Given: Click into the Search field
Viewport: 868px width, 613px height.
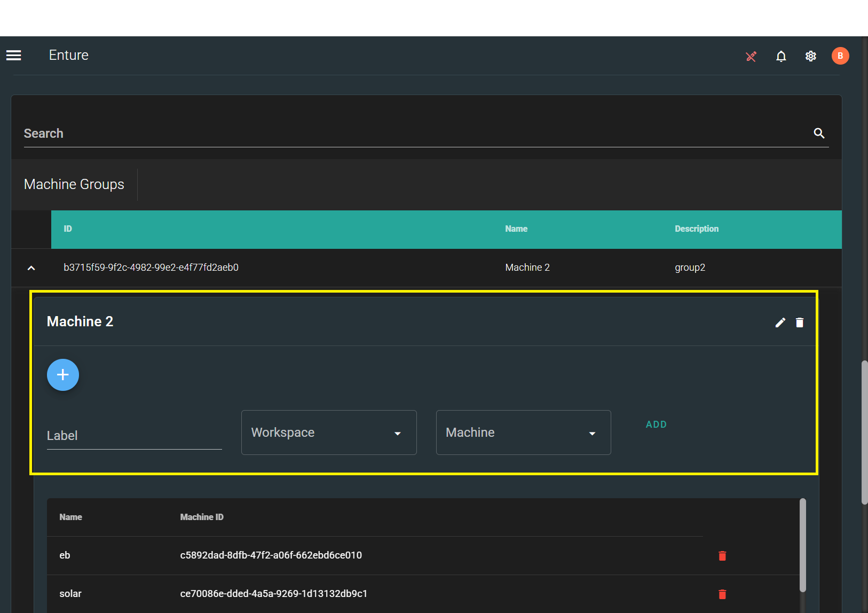Looking at the screenshot, I should 411,133.
